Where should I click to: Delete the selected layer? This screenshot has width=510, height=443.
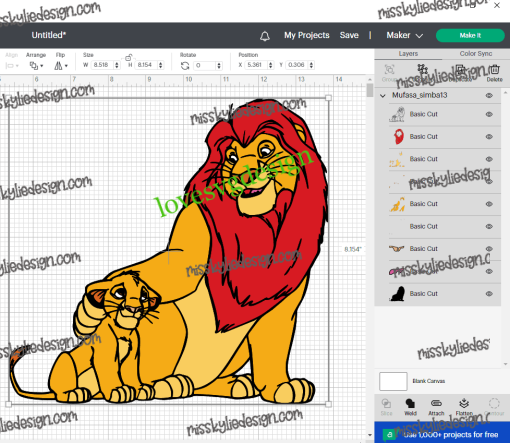pyautogui.click(x=494, y=73)
